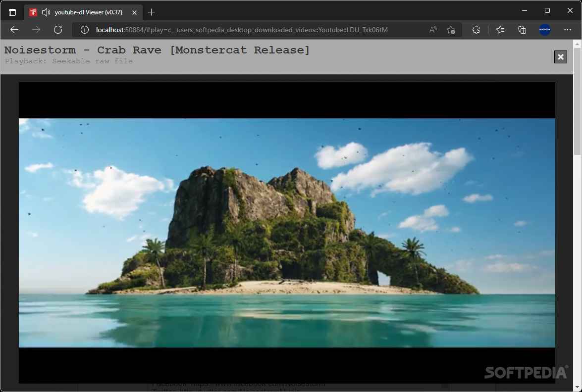Select the youtube-dl Viewer tab
This screenshot has width=582, height=392.
84,12
